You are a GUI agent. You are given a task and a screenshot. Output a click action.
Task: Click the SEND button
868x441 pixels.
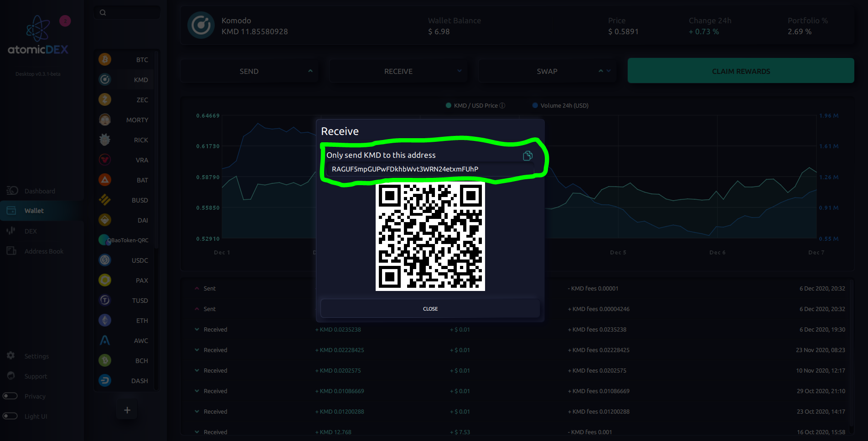click(249, 71)
